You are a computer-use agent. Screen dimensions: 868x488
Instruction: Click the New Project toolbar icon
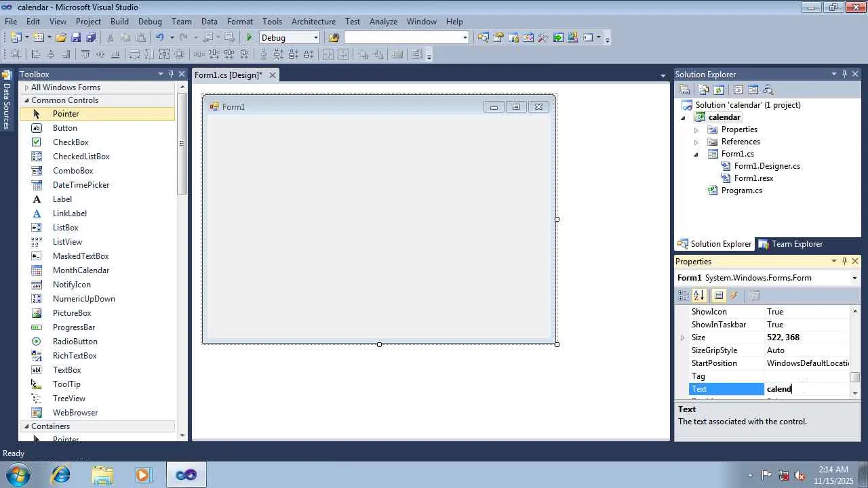pos(16,38)
